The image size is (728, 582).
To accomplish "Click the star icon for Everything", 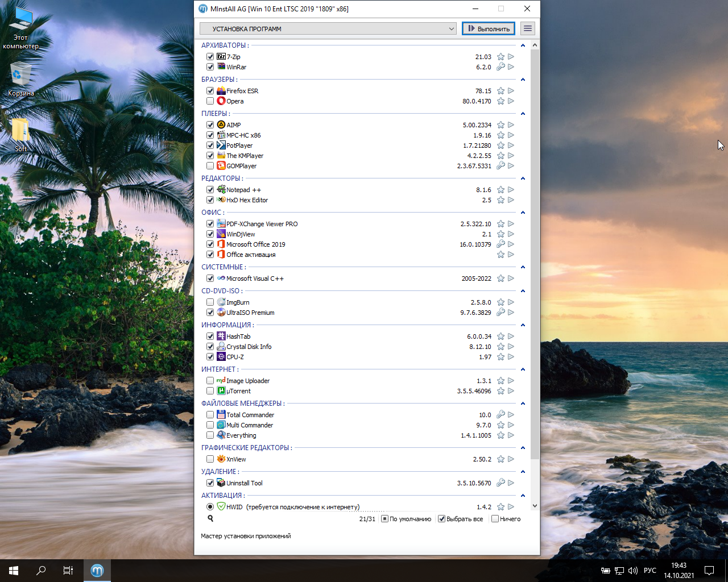I will pyautogui.click(x=500, y=435).
